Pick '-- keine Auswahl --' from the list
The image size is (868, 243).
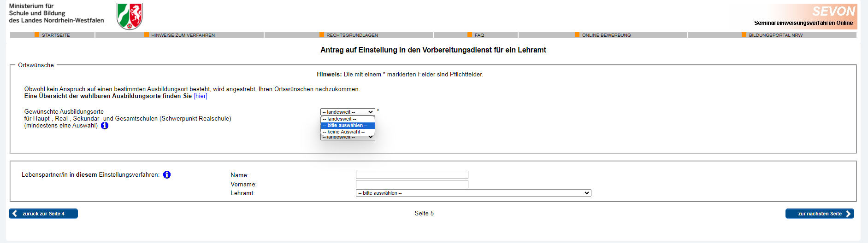(348, 132)
